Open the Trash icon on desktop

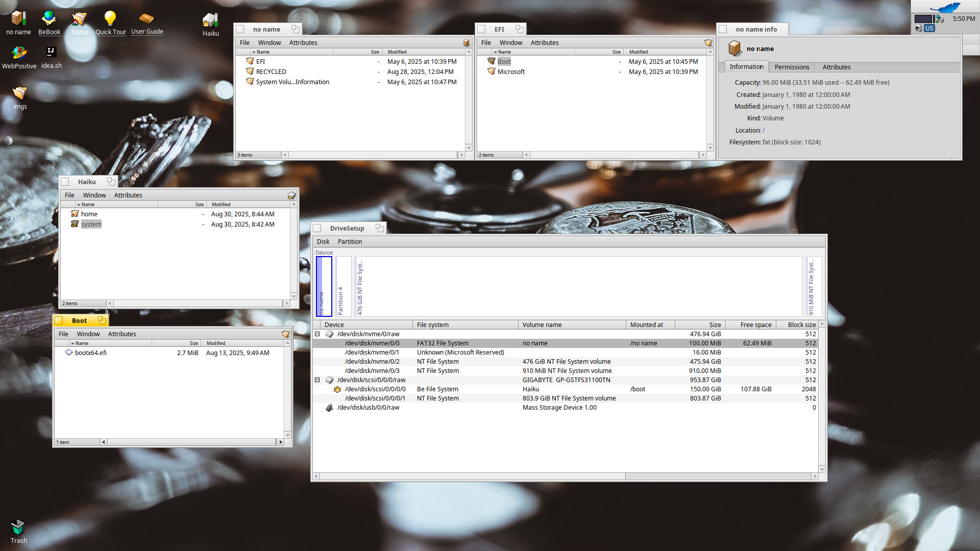pos(18,527)
